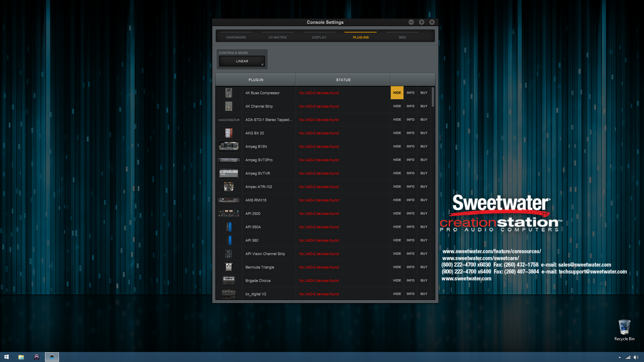644x362 pixels.
Task: Select the PLUG-INS tab
Action: click(361, 37)
